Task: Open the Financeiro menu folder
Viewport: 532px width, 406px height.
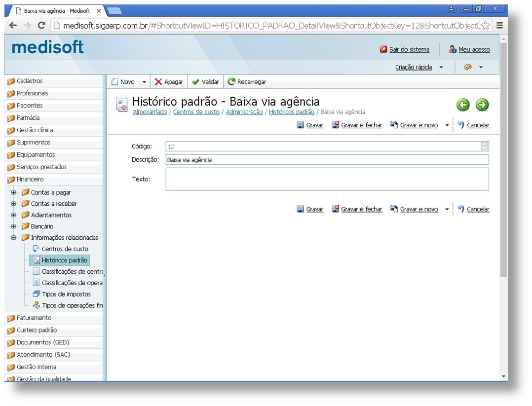Action: [x=54, y=179]
